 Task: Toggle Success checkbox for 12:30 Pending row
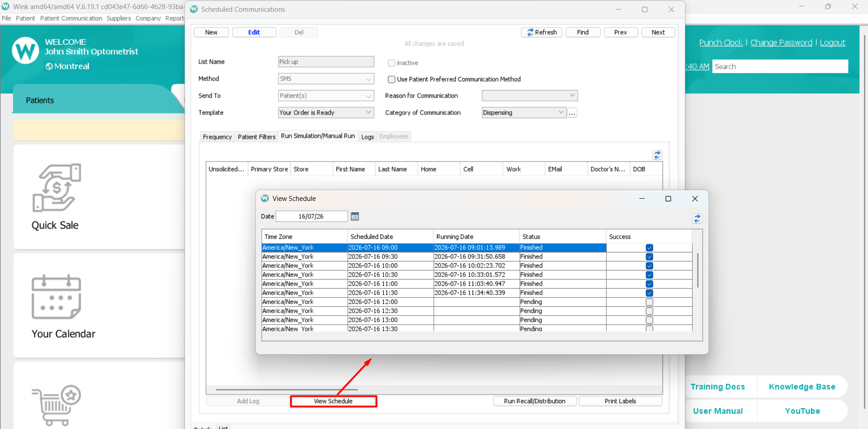pos(649,311)
